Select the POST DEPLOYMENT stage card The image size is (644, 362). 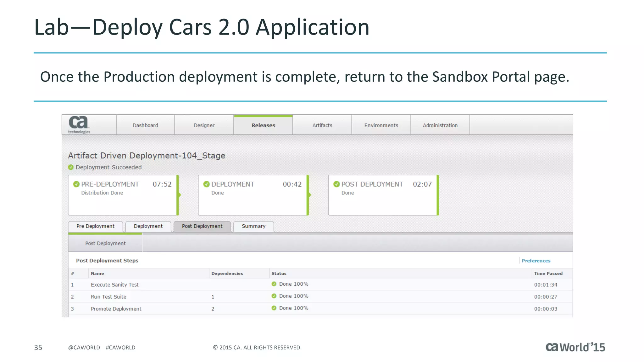click(x=383, y=195)
